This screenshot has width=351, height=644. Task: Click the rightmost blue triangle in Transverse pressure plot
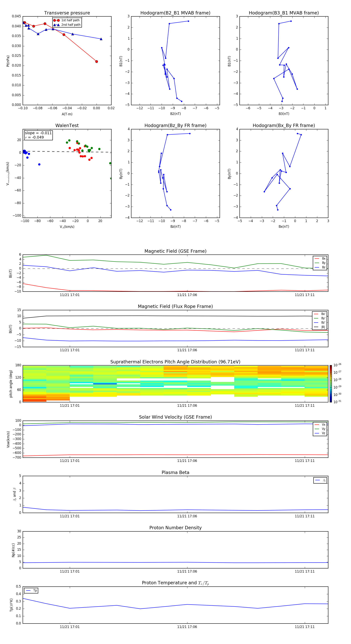[101, 39]
